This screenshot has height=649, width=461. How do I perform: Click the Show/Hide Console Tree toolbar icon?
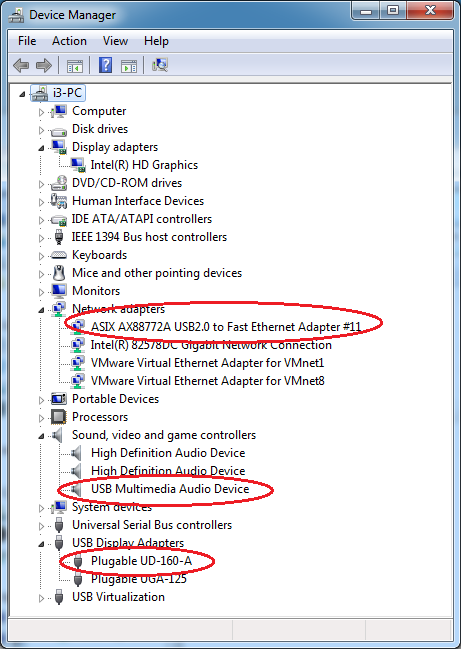[75, 66]
